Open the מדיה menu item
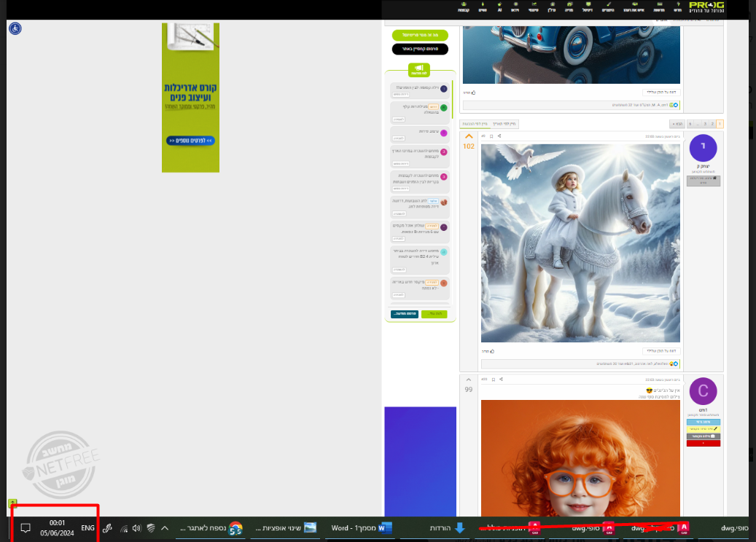Screen dimensions: 756x542 (569, 7)
